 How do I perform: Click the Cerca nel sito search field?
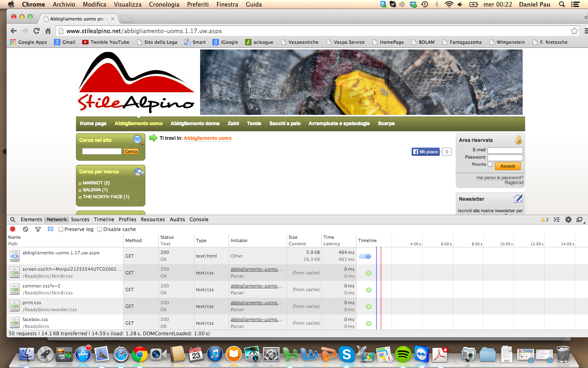tap(102, 151)
